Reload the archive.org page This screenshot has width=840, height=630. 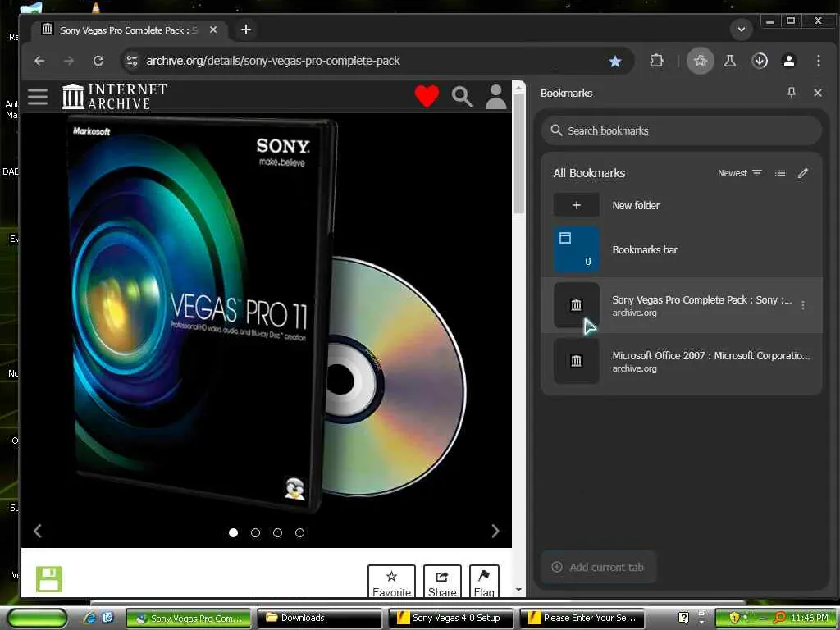[x=98, y=61]
